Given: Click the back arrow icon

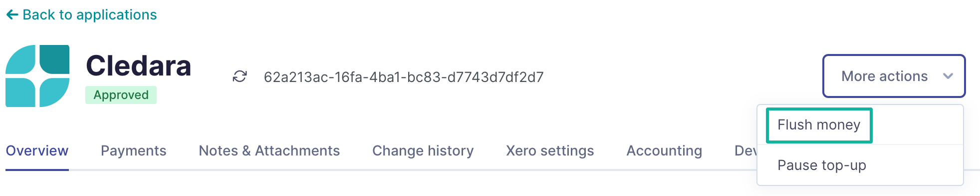Looking at the screenshot, I should [x=12, y=15].
